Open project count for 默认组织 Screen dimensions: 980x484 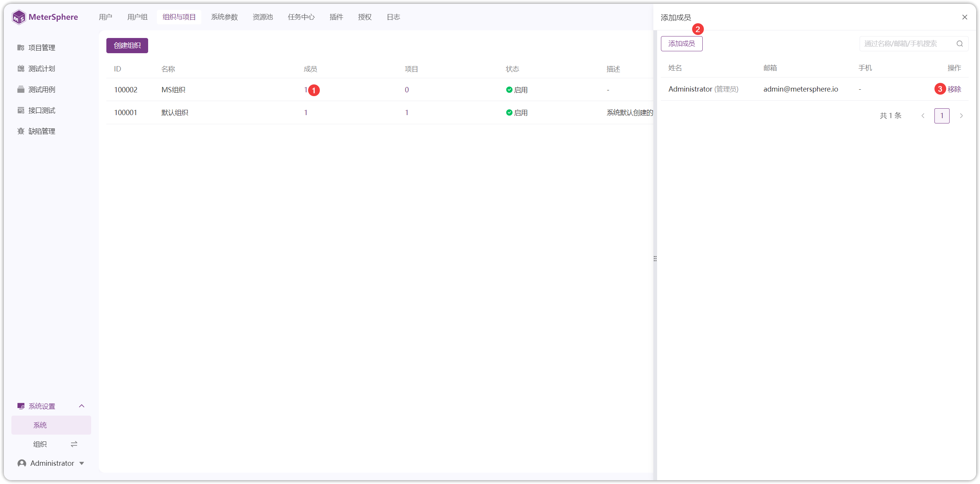point(407,112)
